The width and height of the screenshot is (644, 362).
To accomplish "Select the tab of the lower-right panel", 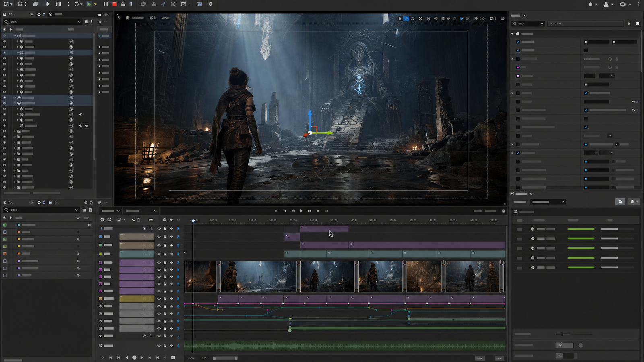I will click(x=521, y=194).
